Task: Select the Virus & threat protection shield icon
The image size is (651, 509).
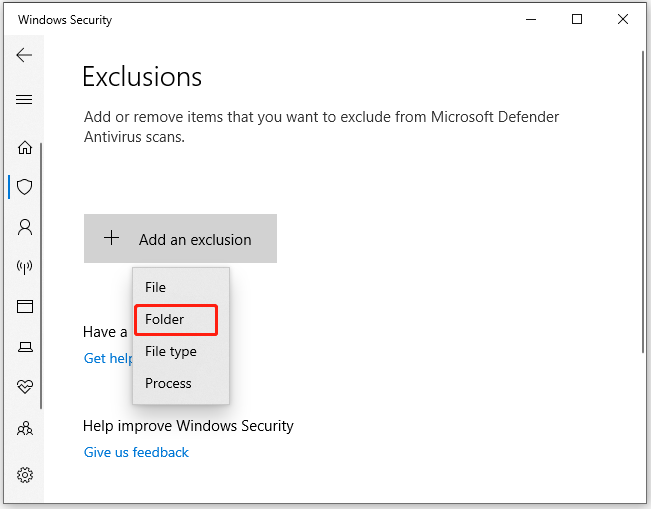Action: coord(24,187)
